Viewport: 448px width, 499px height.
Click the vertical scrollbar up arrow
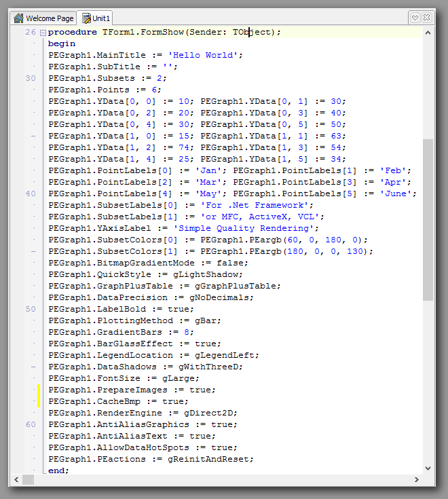coord(428,33)
